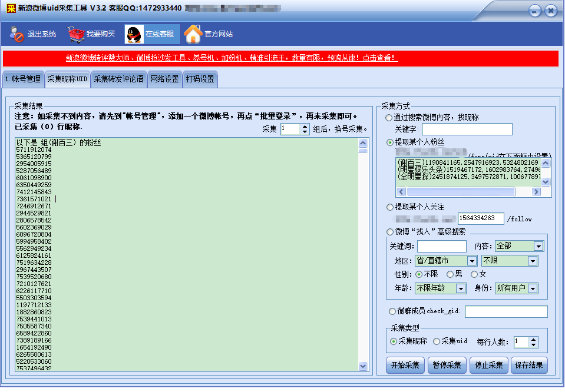Select 通过搜索微博内容，找昵称 radio option
The height and width of the screenshot is (392, 565).
(389, 117)
